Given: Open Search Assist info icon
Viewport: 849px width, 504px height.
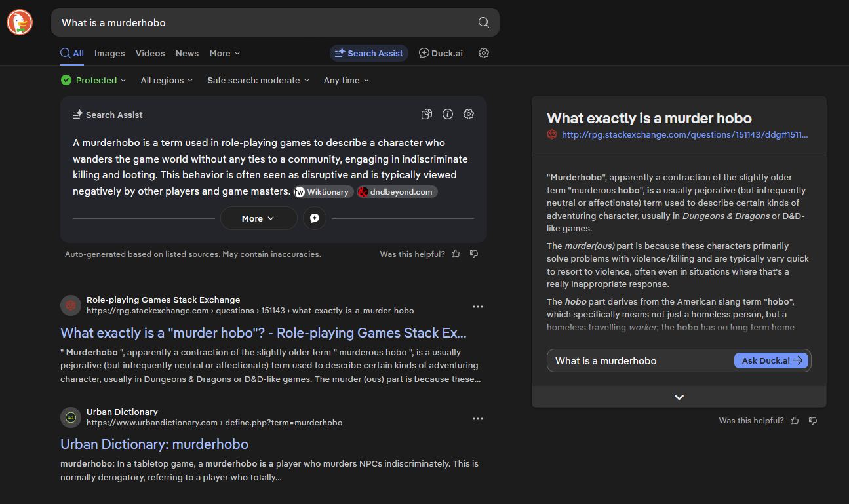Looking at the screenshot, I should [x=448, y=115].
